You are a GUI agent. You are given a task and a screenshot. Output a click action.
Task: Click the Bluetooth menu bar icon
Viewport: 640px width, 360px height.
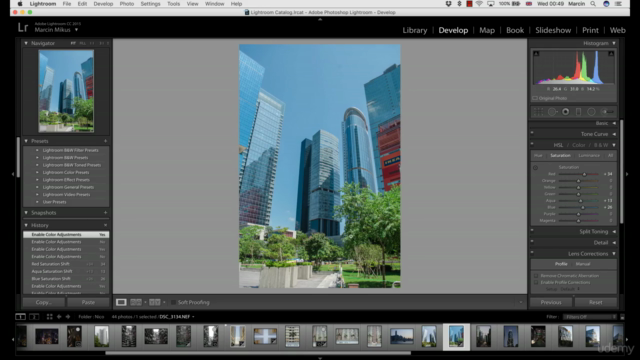tap(459, 4)
